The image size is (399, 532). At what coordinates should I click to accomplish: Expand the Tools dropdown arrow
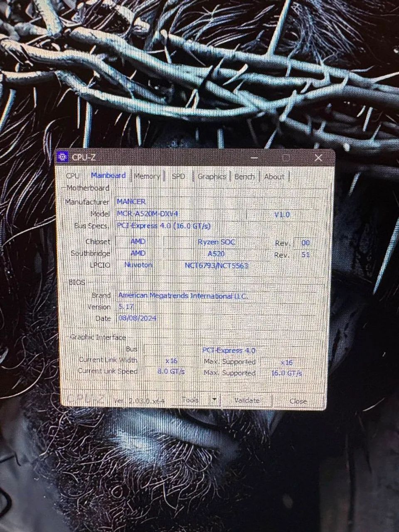point(214,400)
